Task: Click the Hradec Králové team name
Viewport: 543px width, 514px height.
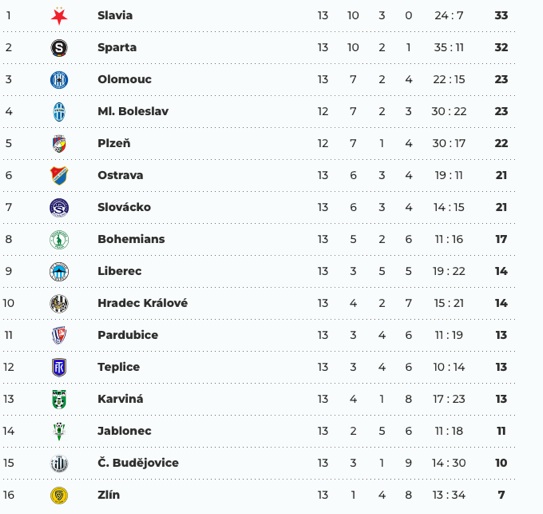Action: tap(142, 303)
